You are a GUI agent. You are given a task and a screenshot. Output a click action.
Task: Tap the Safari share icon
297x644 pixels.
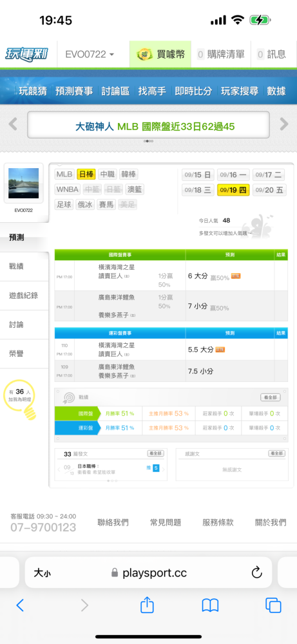(x=147, y=605)
